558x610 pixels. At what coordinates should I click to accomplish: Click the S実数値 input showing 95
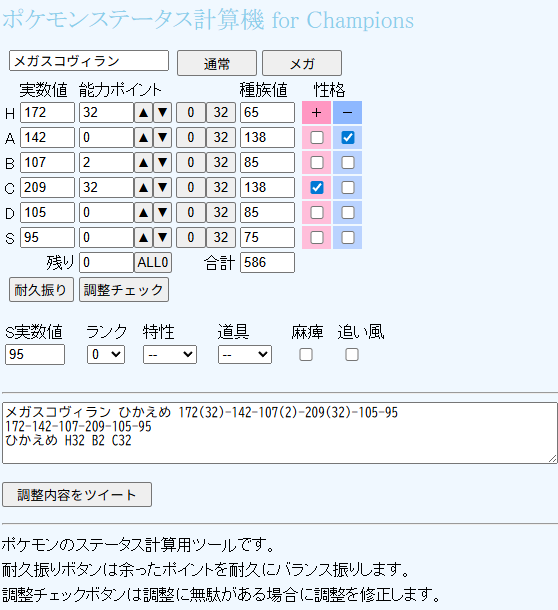click(x=35, y=354)
